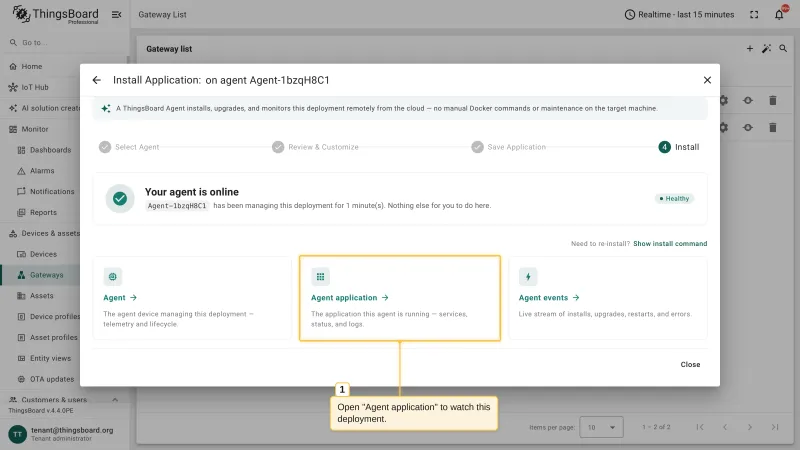Click the magic wand icon in Gateway list

point(766,48)
